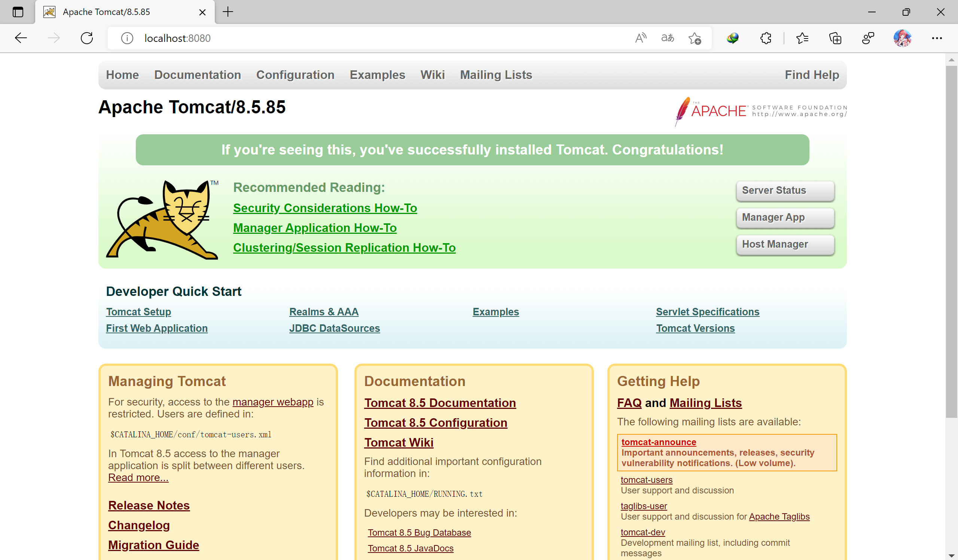Follow the manager webapp link
This screenshot has height=560, width=958.
click(x=273, y=402)
